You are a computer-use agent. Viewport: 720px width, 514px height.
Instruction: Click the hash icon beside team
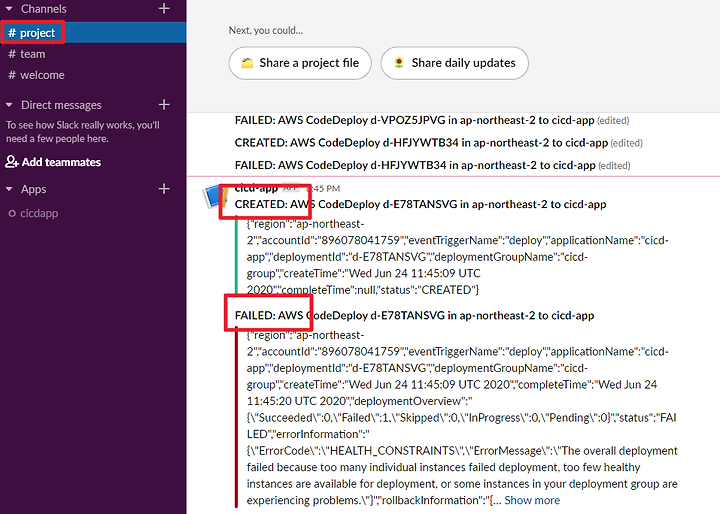pos(12,54)
